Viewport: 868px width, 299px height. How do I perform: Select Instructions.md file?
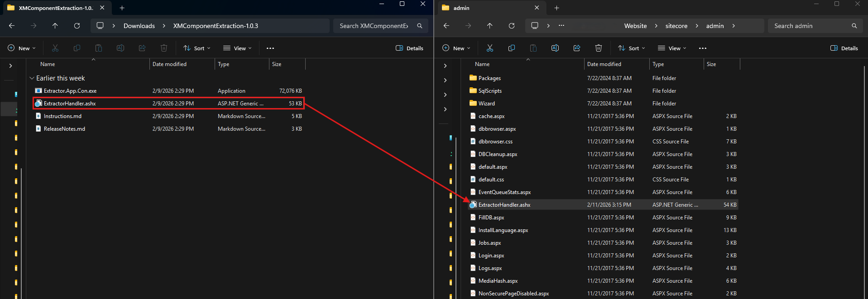(168, 116)
